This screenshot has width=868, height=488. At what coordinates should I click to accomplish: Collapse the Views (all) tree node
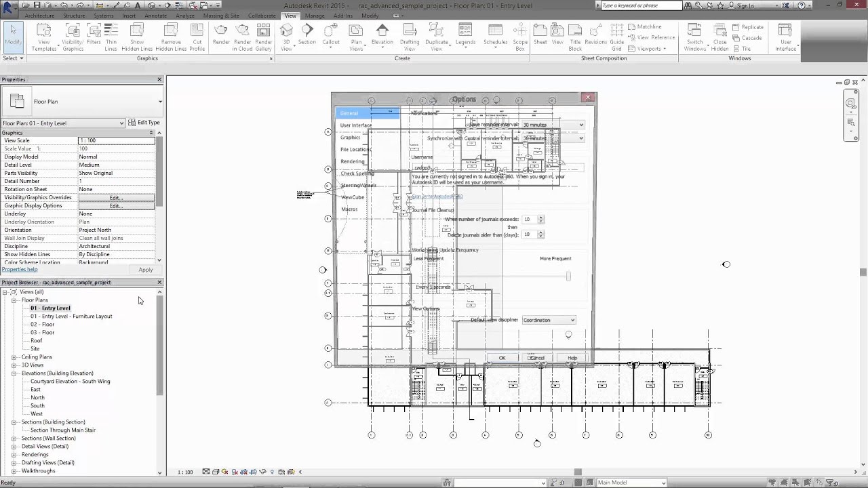point(5,292)
